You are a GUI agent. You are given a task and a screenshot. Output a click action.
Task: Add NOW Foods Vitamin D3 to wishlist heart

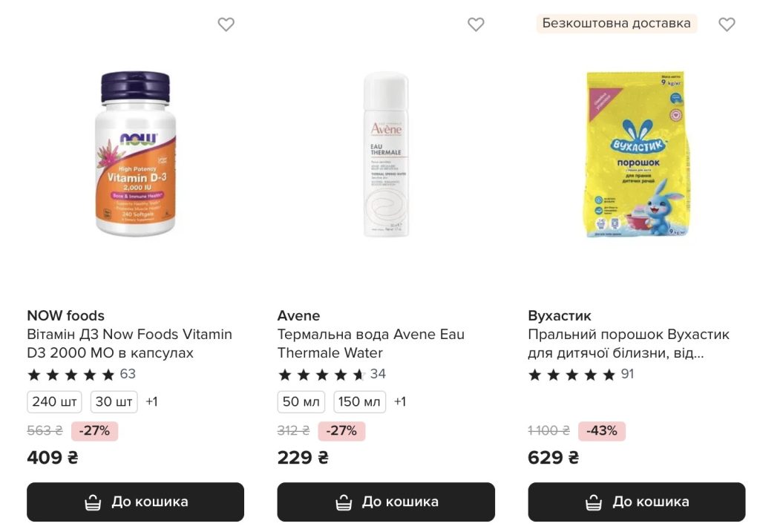(x=226, y=24)
